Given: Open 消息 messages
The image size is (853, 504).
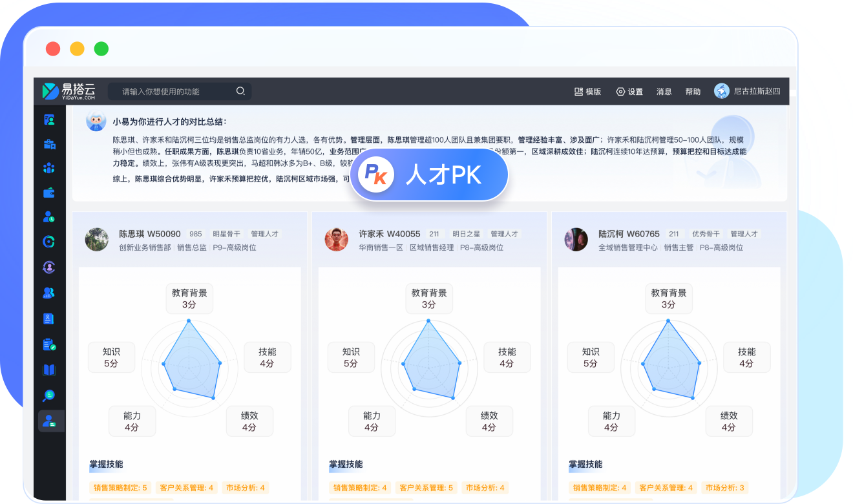Looking at the screenshot, I should (664, 92).
